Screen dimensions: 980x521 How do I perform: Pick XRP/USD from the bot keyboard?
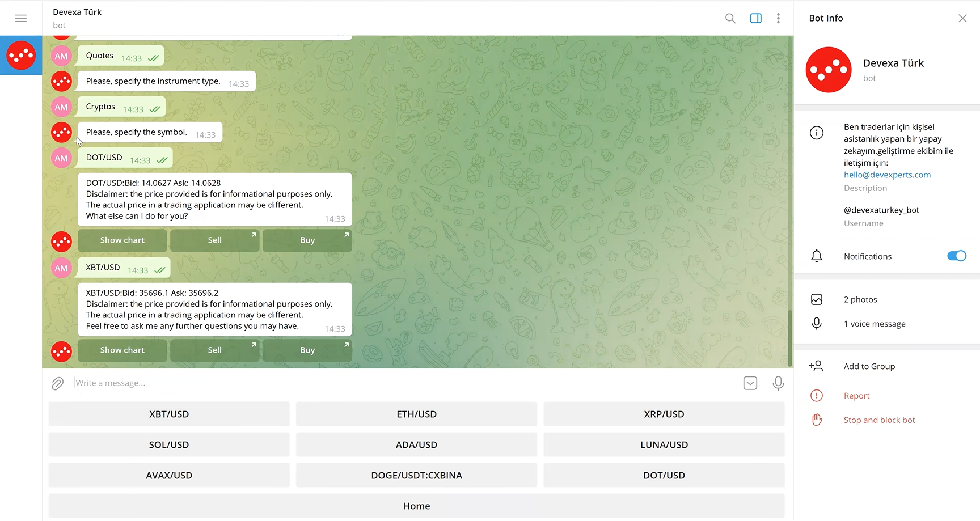point(664,414)
